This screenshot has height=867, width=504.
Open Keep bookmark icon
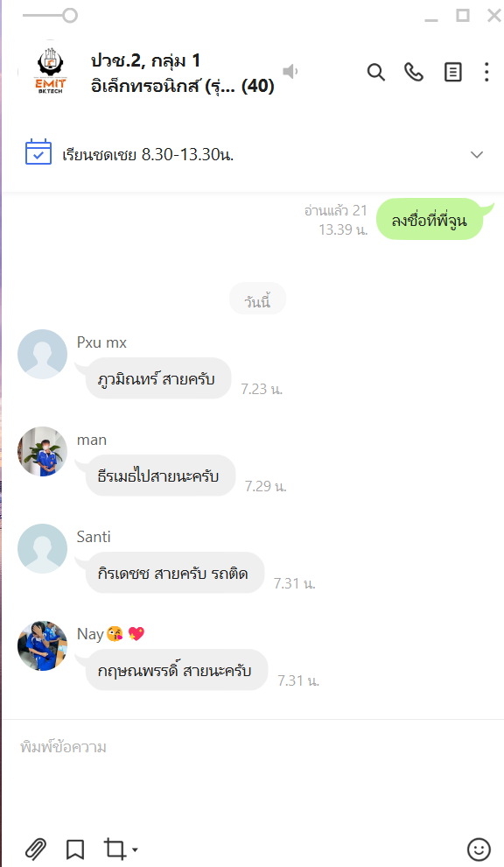75,849
